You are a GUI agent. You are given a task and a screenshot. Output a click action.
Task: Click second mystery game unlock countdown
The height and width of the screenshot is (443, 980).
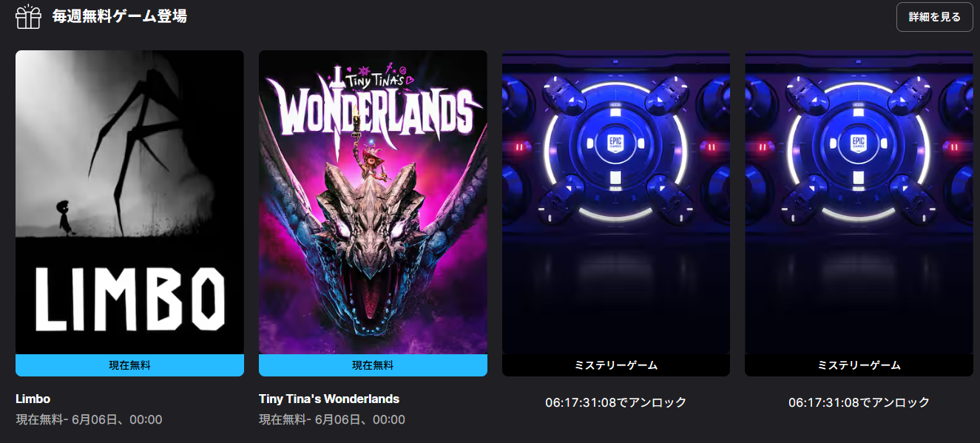point(859,402)
